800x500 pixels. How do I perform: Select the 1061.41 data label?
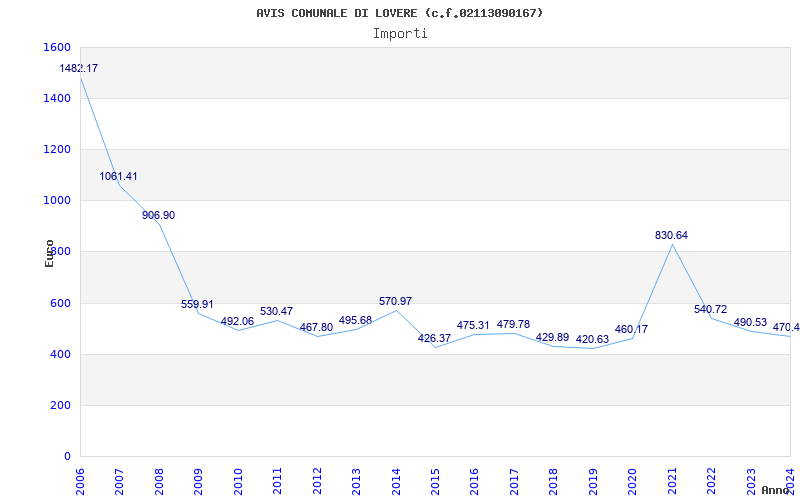pyautogui.click(x=118, y=176)
